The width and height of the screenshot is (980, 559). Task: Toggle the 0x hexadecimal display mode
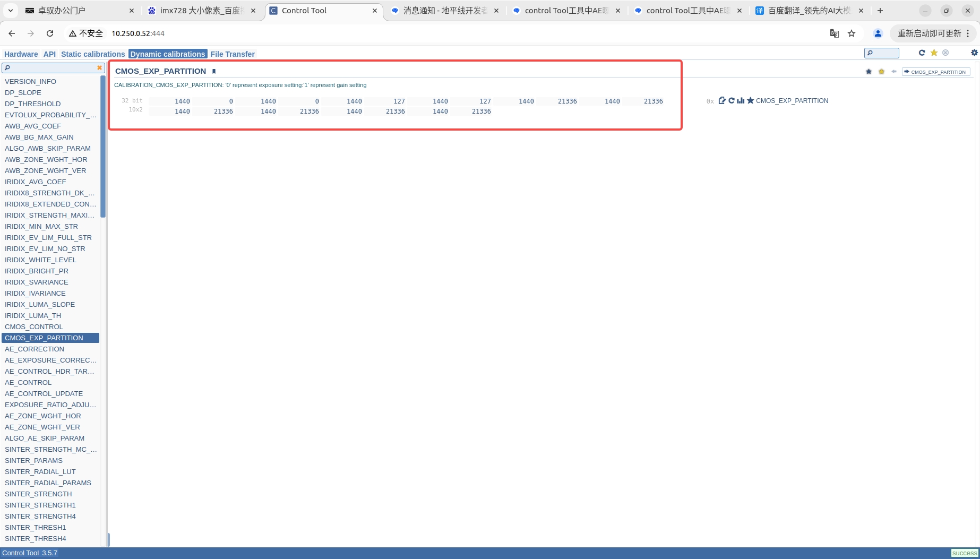(x=710, y=101)
